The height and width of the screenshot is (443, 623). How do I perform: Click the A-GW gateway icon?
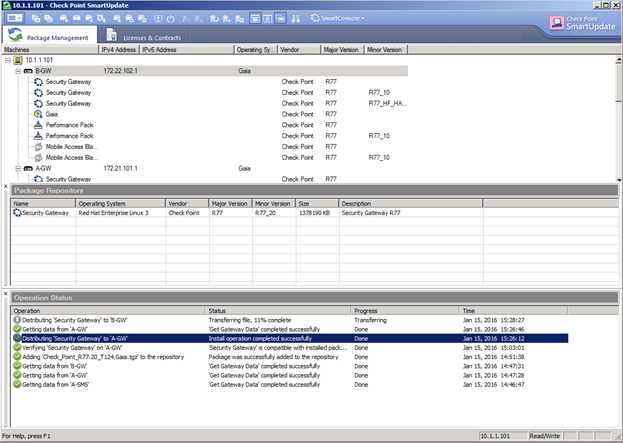click(x=28, y=168)
